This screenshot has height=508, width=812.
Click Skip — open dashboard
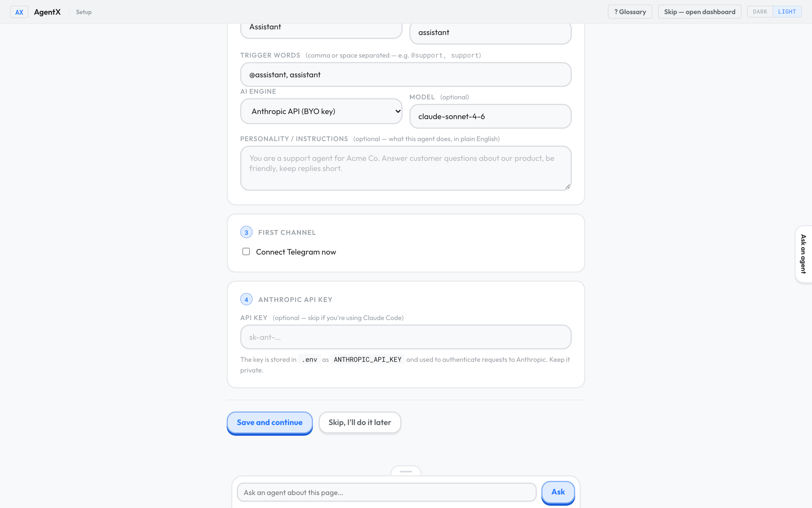700,12
